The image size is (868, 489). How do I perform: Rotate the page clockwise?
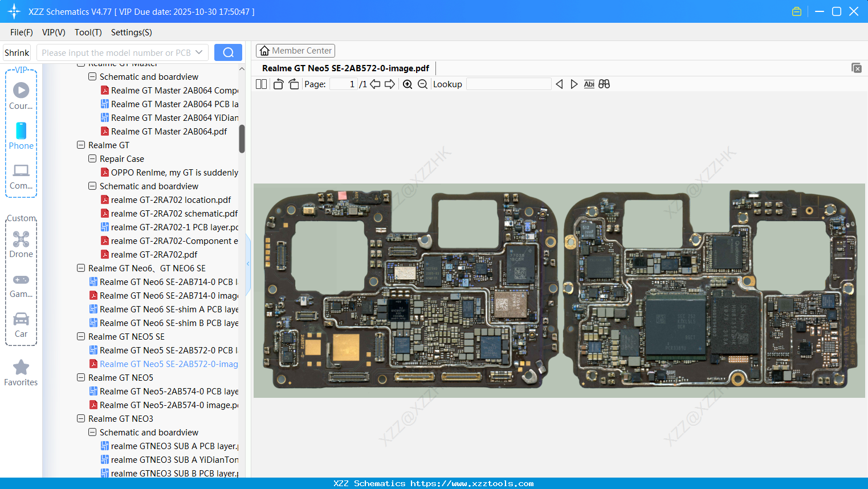click(x=294, y=84)
